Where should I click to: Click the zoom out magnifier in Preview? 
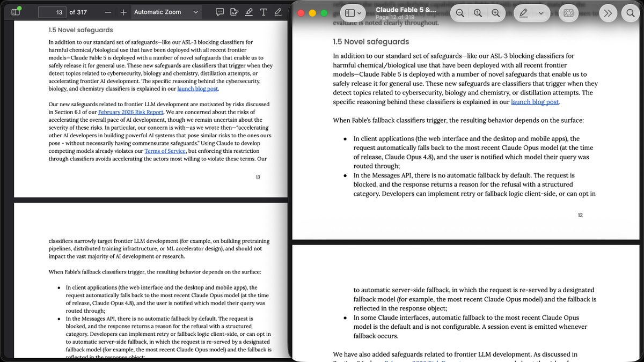point(460,13)
